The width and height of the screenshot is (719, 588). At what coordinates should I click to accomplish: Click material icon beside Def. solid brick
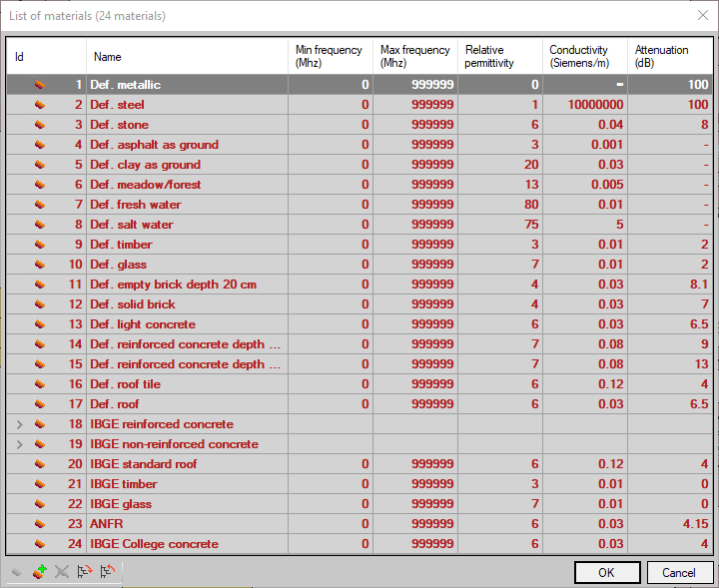[x=40, y=304]
